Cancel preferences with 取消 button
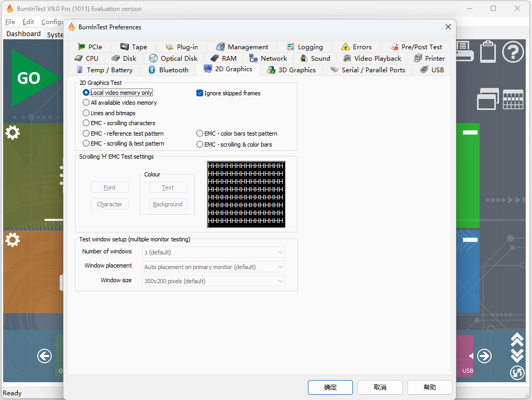The height and width of the screenshot is (400, 532). pos(380,387)
